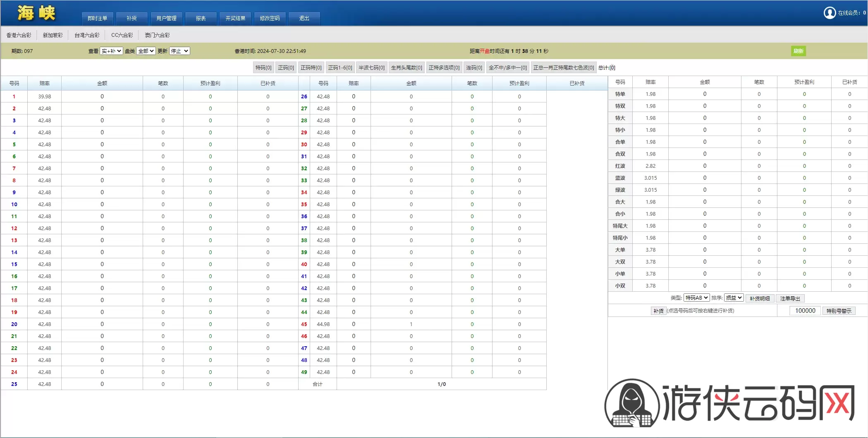Open the 报表 menu
Viewport: 868px width, 438px height.
tap(201, 18)
